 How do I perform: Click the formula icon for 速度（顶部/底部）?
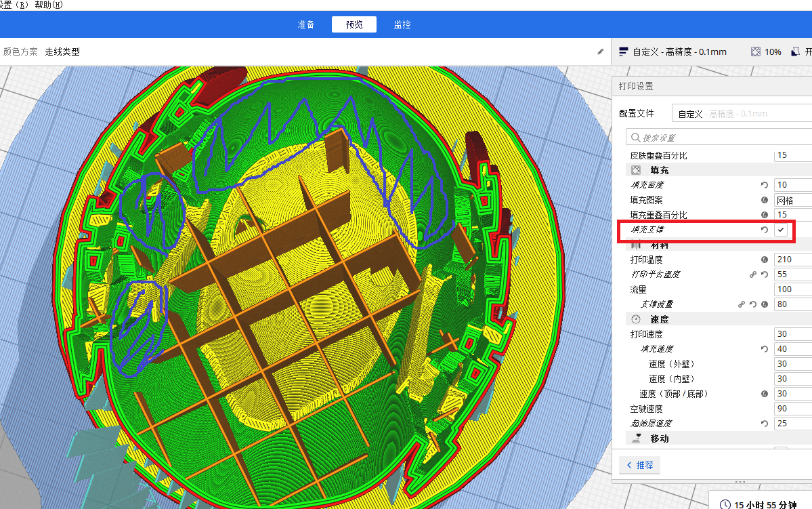pyautogui.click(x=765, y=394)
